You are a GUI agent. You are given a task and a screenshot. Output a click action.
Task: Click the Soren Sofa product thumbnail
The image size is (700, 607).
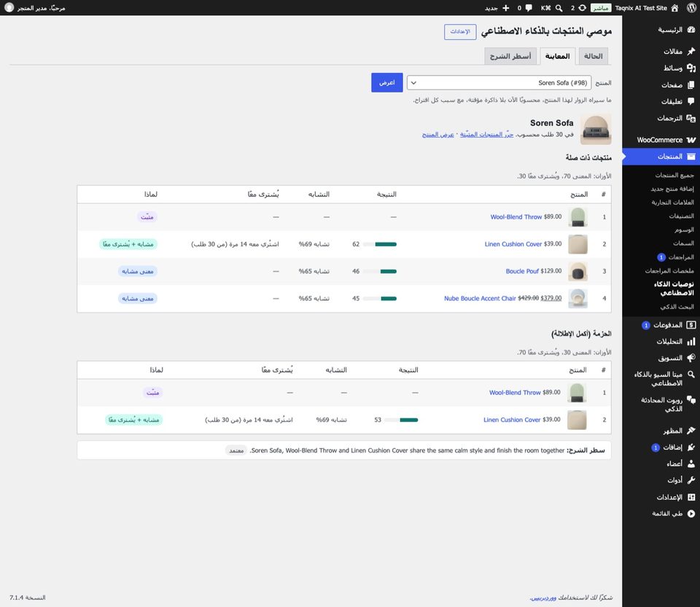(x=596, y=129)
